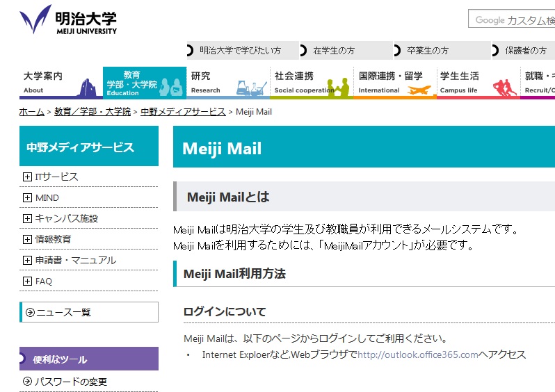555x392 pixels.
Task: Open the 社会連携 Social cooperation menu
Action: point(312,83)
